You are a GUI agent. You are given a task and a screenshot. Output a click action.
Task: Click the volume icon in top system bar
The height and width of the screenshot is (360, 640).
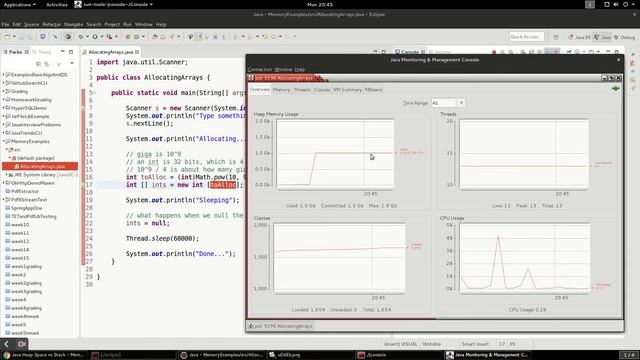coord(616,4)
